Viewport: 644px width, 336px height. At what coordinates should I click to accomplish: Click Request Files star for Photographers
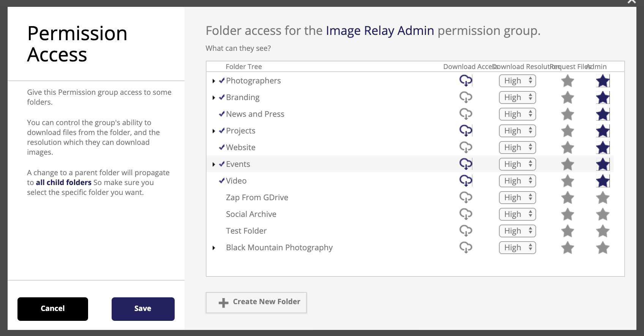pos(568,81)
